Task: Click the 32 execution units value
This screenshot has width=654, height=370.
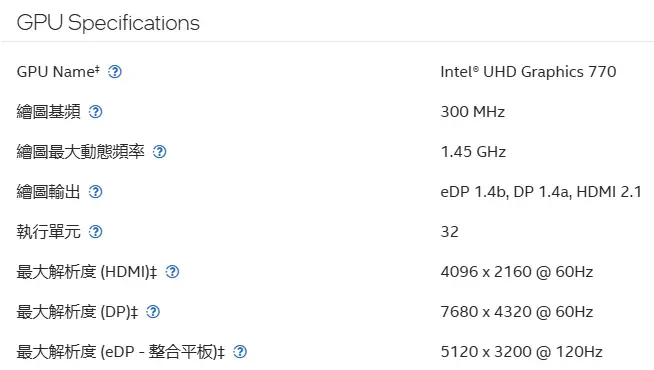Action: coord(449,232)
